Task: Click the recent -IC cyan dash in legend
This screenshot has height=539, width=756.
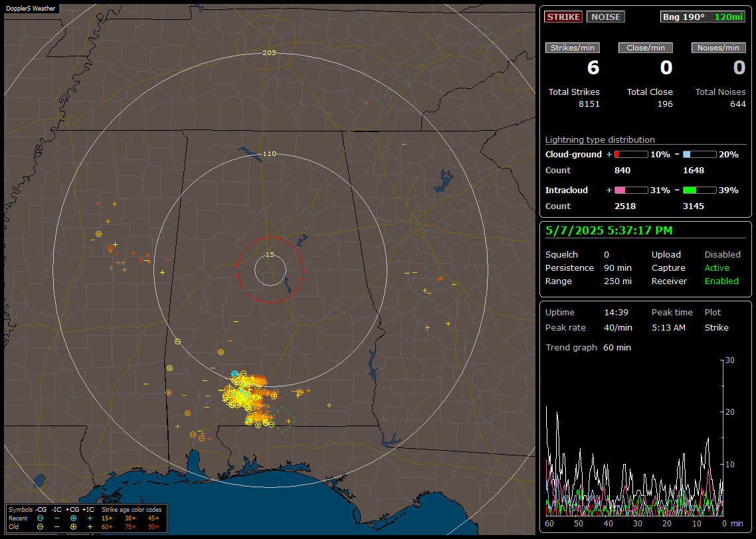Action: coord(57,518)
